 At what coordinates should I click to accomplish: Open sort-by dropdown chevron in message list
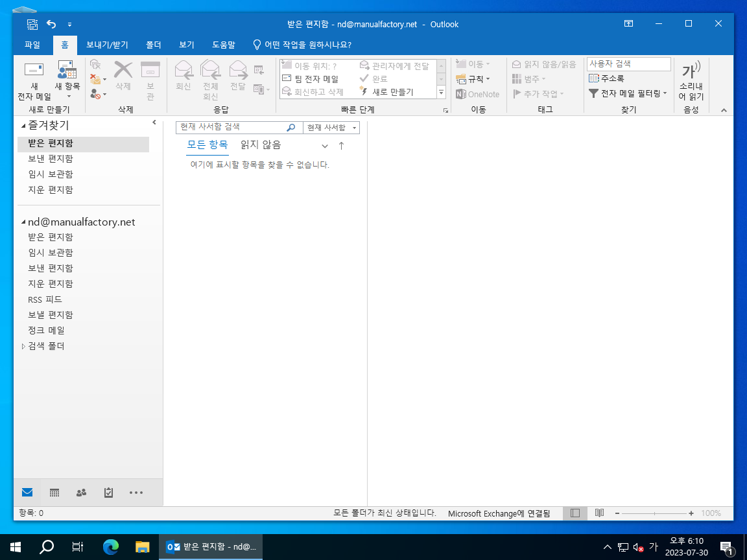coord(324,146)
